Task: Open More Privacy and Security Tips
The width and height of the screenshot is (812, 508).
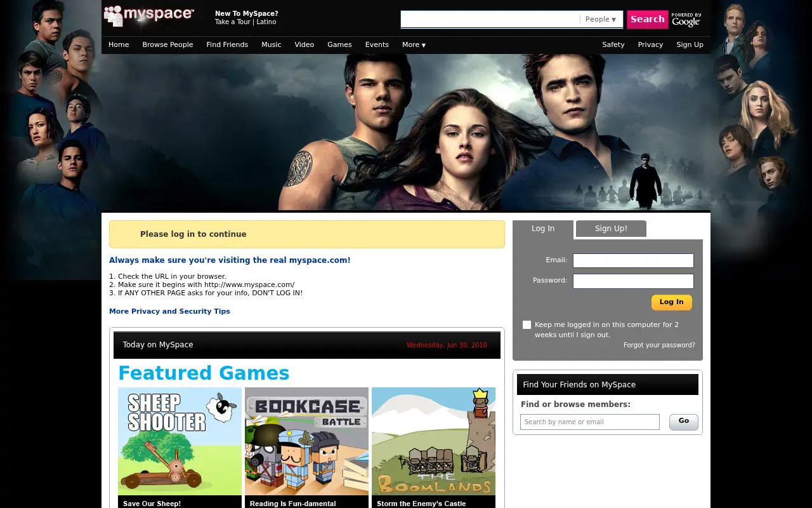Action: [x=169, y=311]
